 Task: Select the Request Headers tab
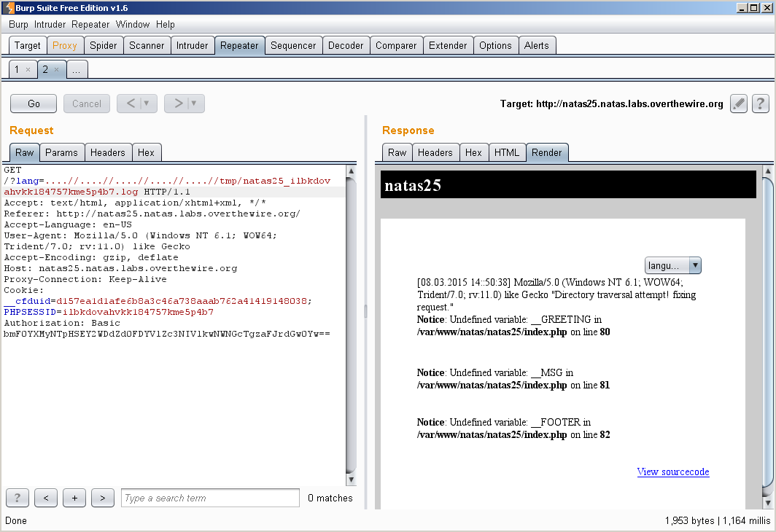point(108,152)
